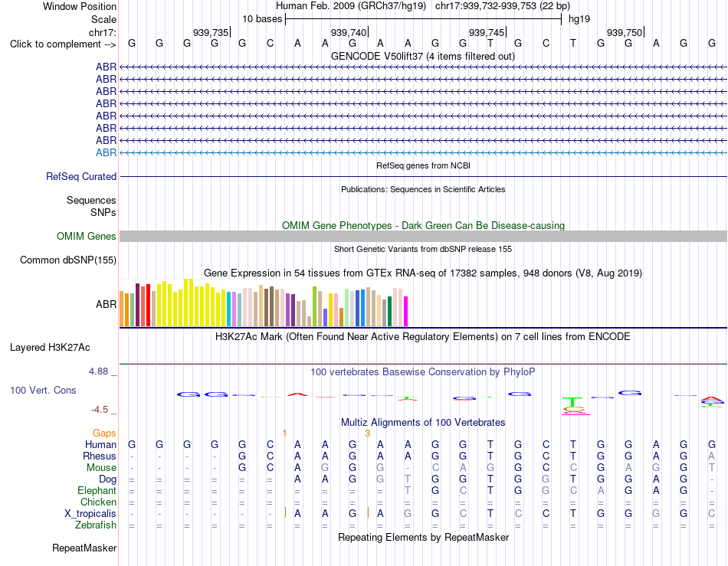Click the 939,735 position label
Viewport: 728px width, 566px height.
[211, 32]
